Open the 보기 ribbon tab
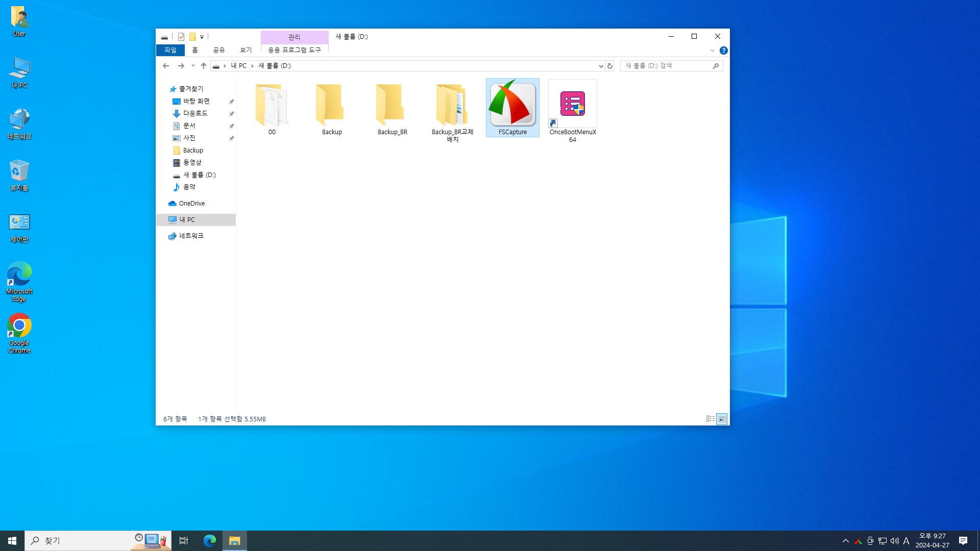Screen dimensions: 980x551 tap(246, 50)
